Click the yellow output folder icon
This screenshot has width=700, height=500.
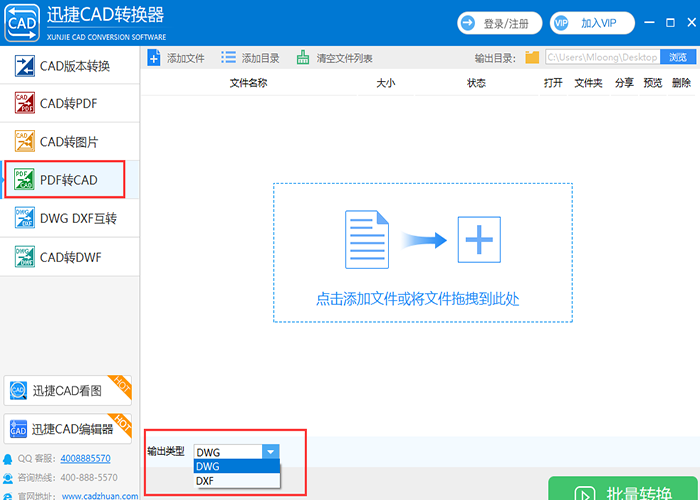tap(532, 58)
